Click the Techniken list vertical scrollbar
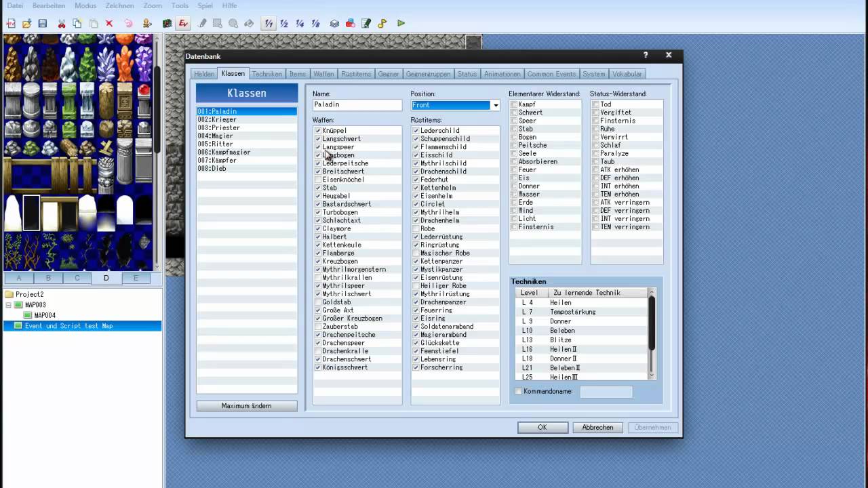868x488 pixels. click(x=652, y=334)
